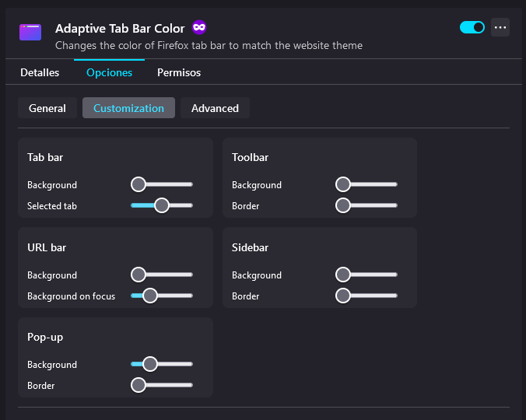Click the Adaptive Tab Bar Color title
Screen dimensions: 526x420
[120, 29]
